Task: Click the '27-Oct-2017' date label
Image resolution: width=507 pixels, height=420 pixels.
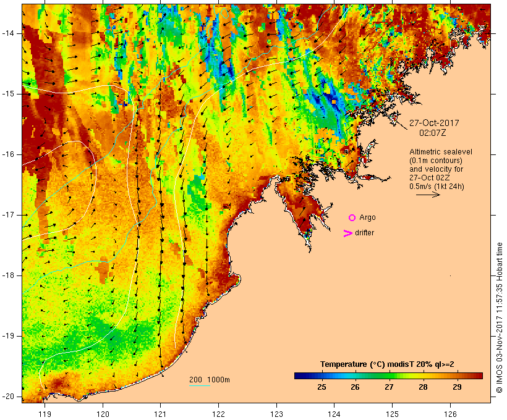Action: pyautogui.click(x=434, y=123)
